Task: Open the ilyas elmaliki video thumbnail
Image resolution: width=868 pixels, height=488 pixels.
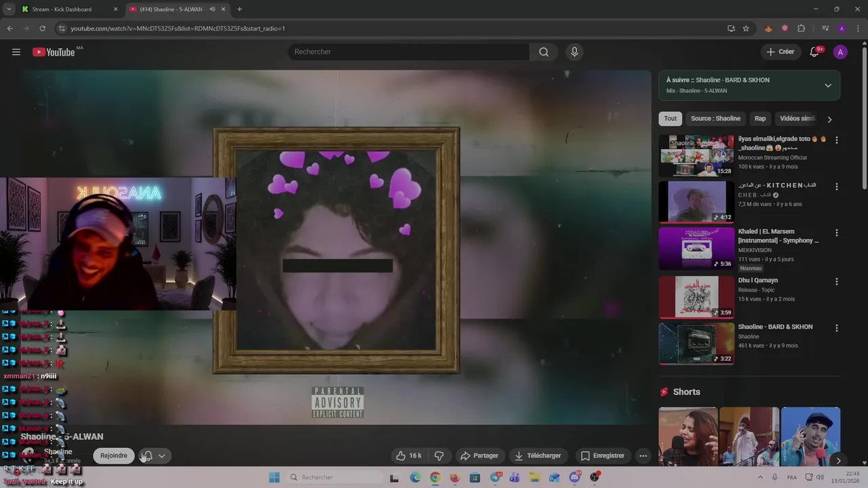Action: tap(696, 155)
